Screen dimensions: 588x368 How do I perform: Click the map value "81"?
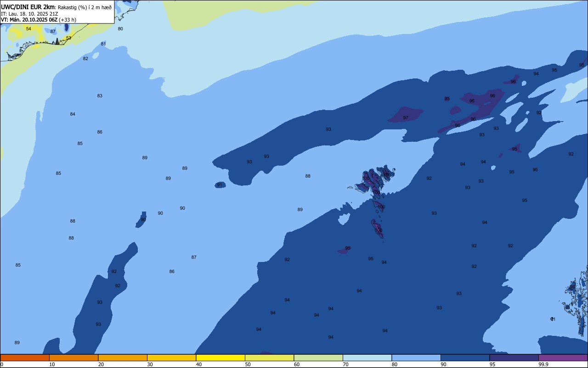[x=103, y=44]
